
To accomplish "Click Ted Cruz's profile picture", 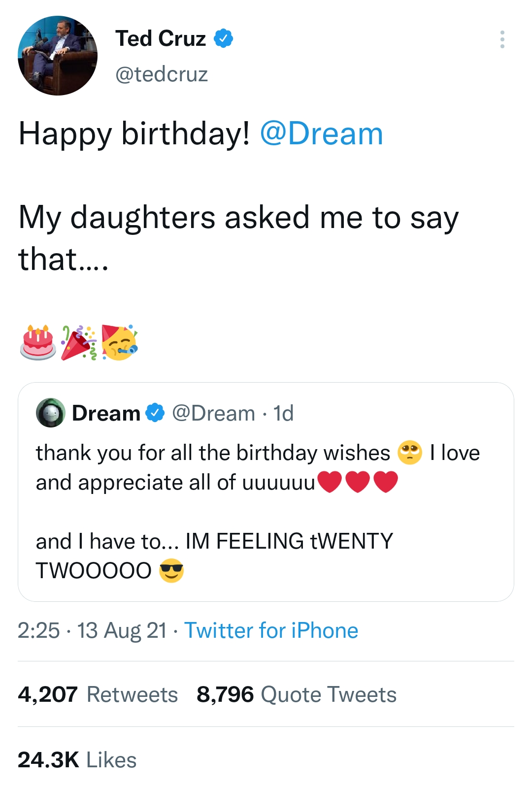I will click(58, 56).
